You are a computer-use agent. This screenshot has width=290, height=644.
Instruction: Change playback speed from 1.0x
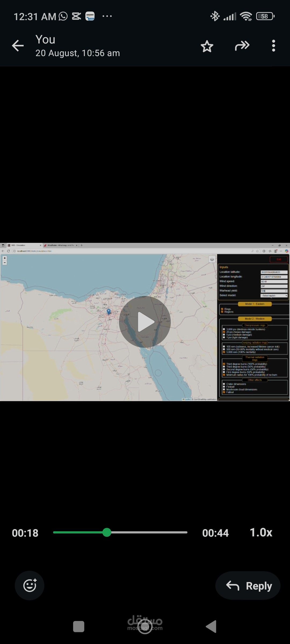pyautogui.click(x=261, y=532)
